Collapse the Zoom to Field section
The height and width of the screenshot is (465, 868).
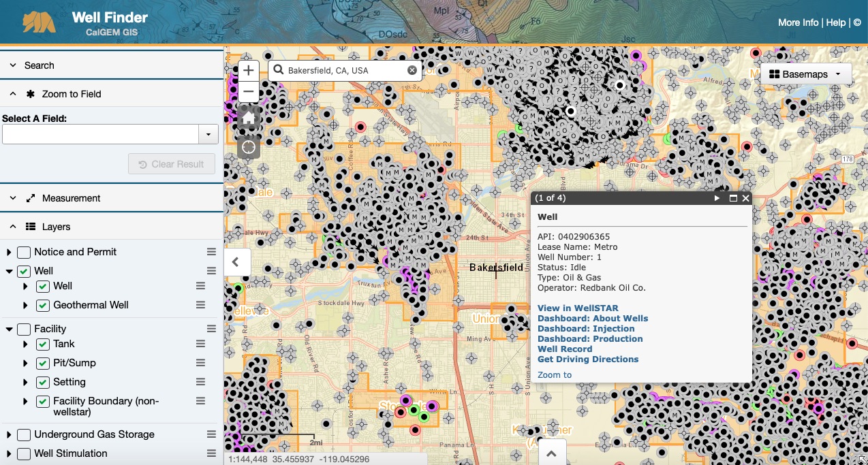(112, 94)
